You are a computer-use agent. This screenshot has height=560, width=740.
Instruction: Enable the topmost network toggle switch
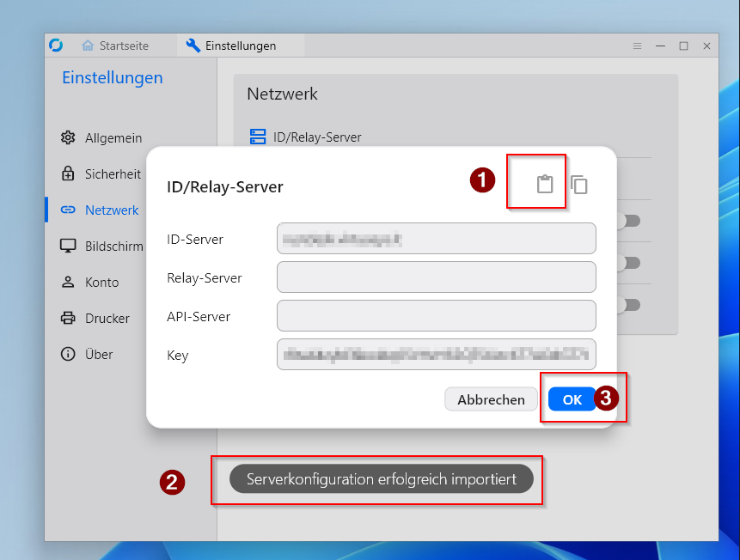(629, 221)
